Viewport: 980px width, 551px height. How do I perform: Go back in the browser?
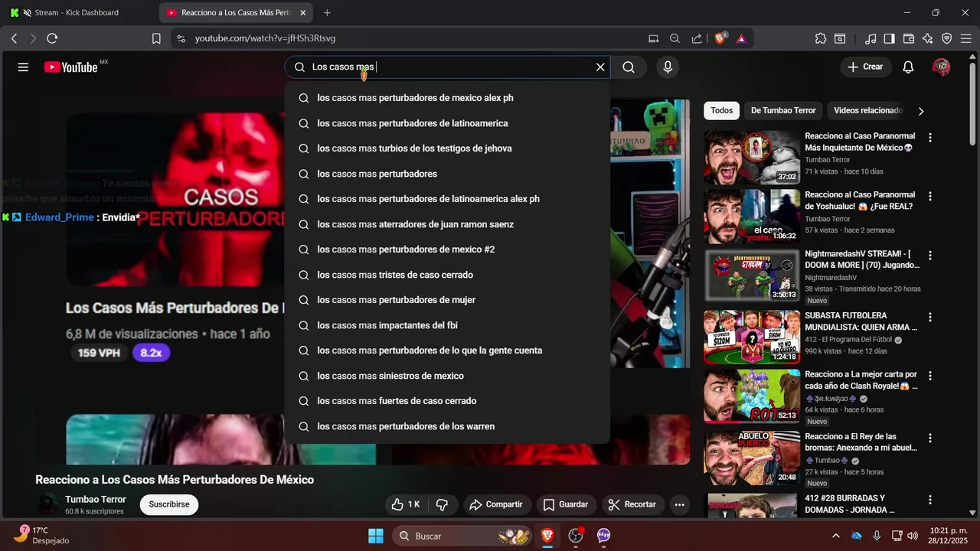coord(14,38)
